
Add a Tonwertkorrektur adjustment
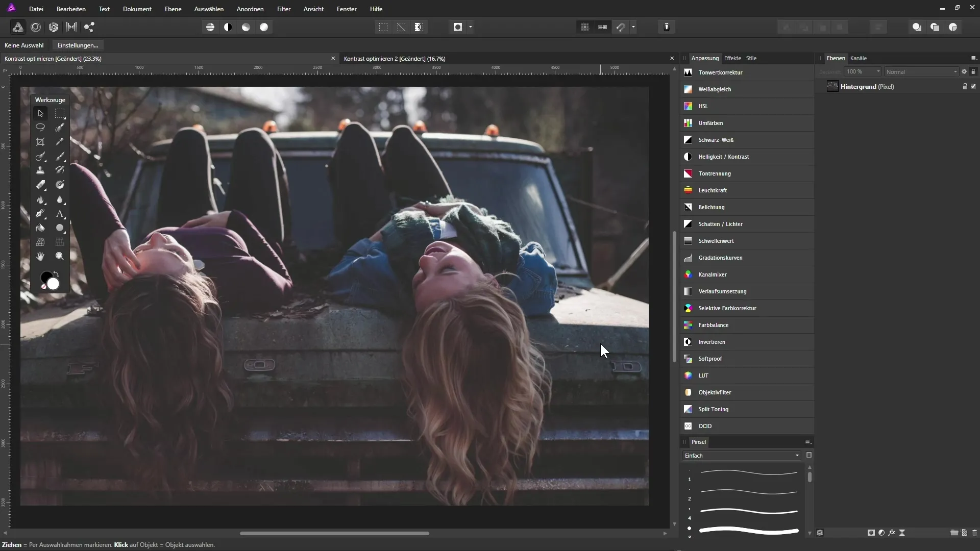(x=747, y=72)
